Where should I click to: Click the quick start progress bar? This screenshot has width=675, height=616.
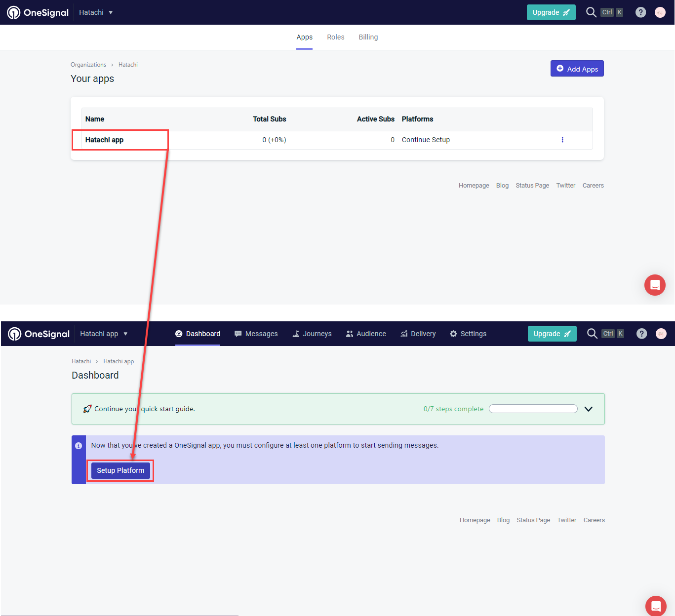[x=533, y=409]
